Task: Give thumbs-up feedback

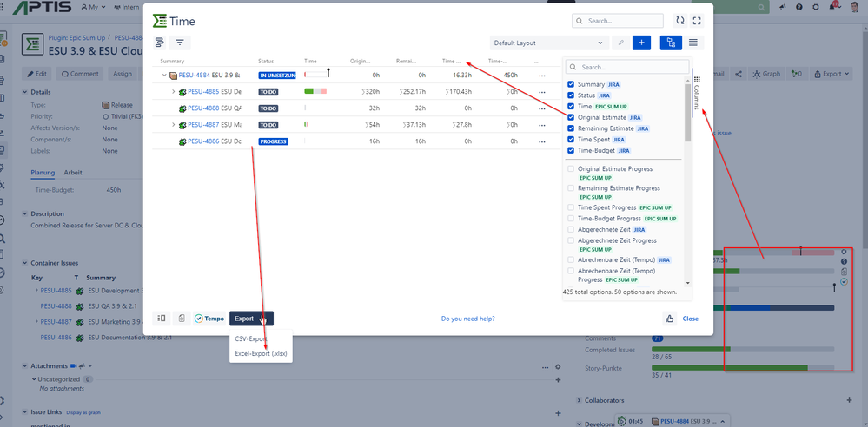Action: pos(670,318)
